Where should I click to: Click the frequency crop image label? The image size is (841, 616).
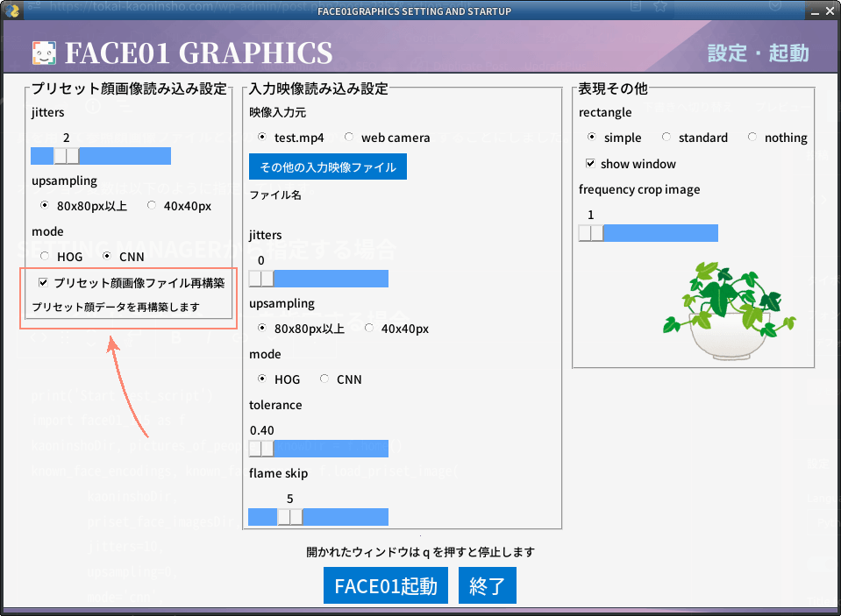[639, 190]
